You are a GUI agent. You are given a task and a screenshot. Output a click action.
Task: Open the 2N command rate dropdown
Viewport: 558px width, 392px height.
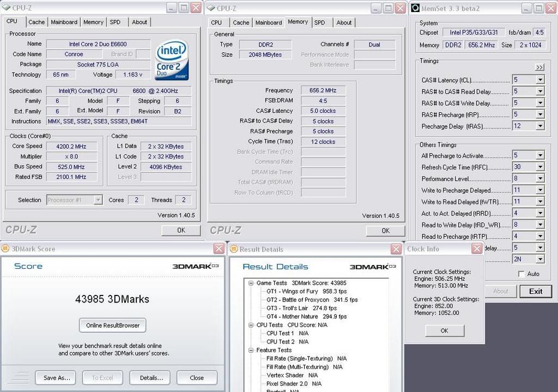click(540, 259)
